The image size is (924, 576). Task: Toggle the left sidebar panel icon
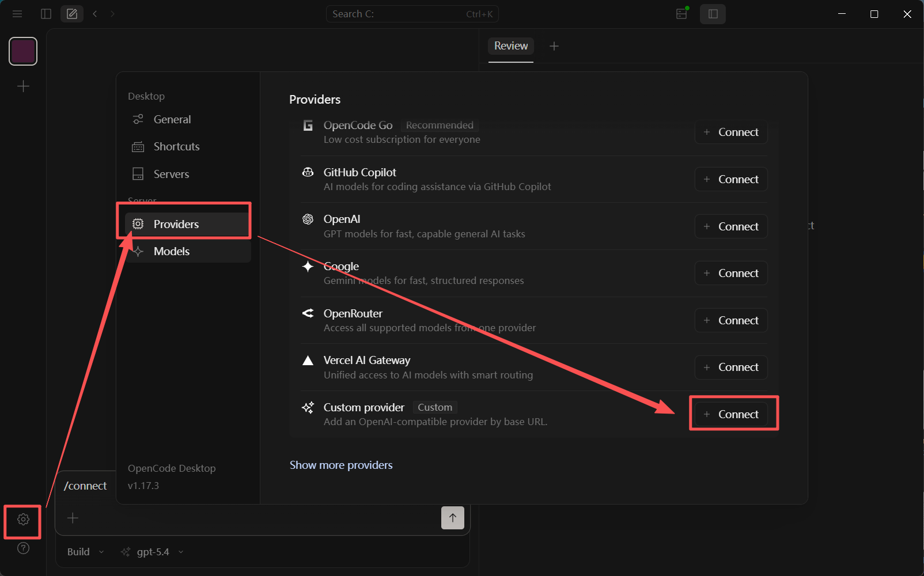(x=46, y=14)
